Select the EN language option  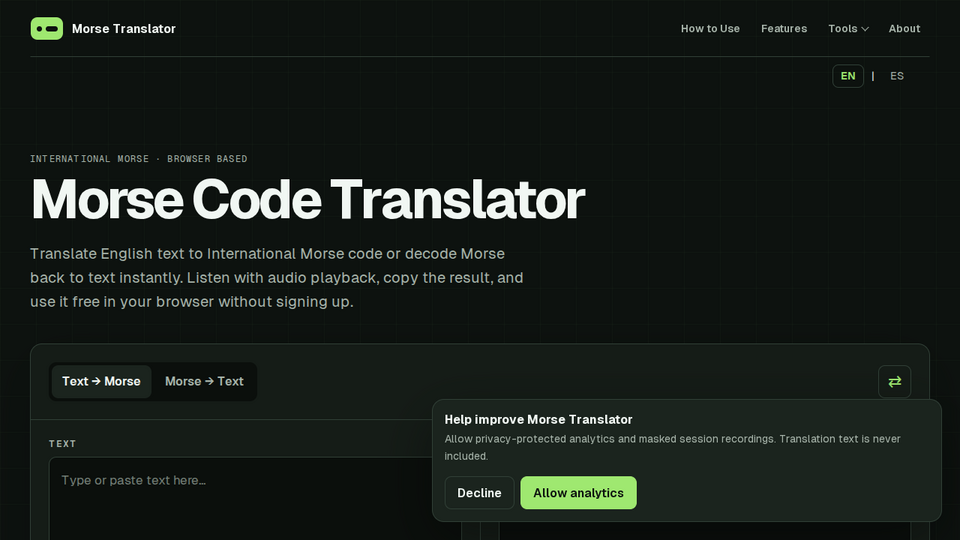click(848, 76)
